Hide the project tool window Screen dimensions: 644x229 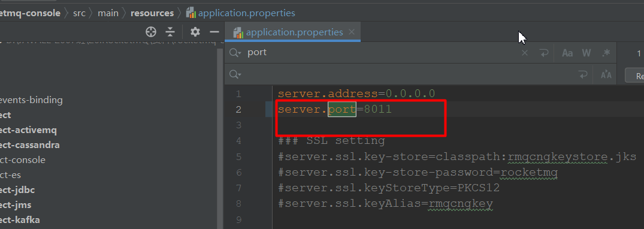pyautogui.click(x=214, y=32)
